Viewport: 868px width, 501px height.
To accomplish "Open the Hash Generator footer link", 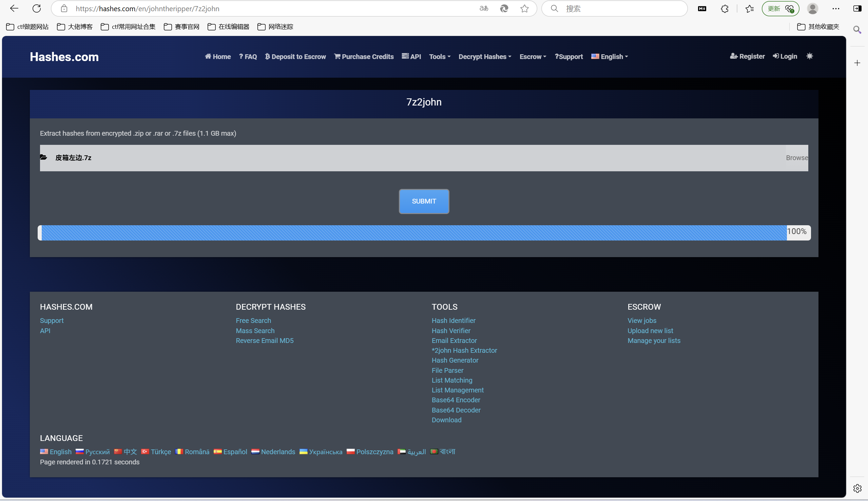I will click(x=455, y=360).
